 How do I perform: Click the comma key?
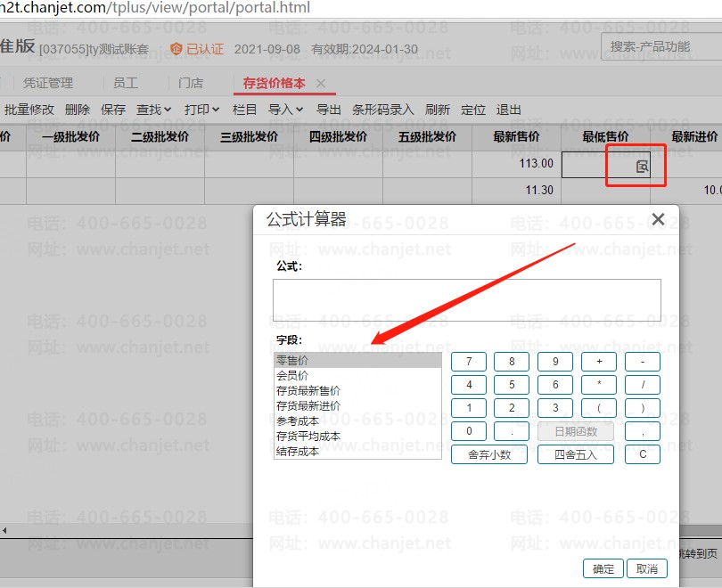click(643, 431)
